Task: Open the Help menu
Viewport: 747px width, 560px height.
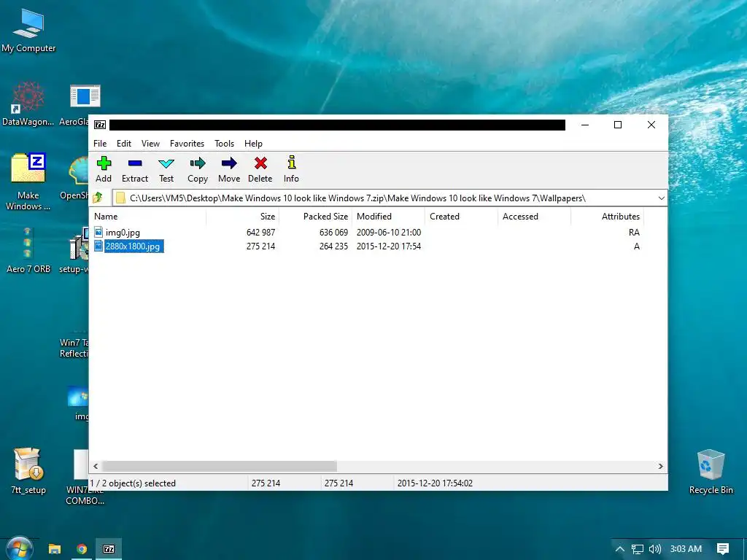Action: click(253, 144)
